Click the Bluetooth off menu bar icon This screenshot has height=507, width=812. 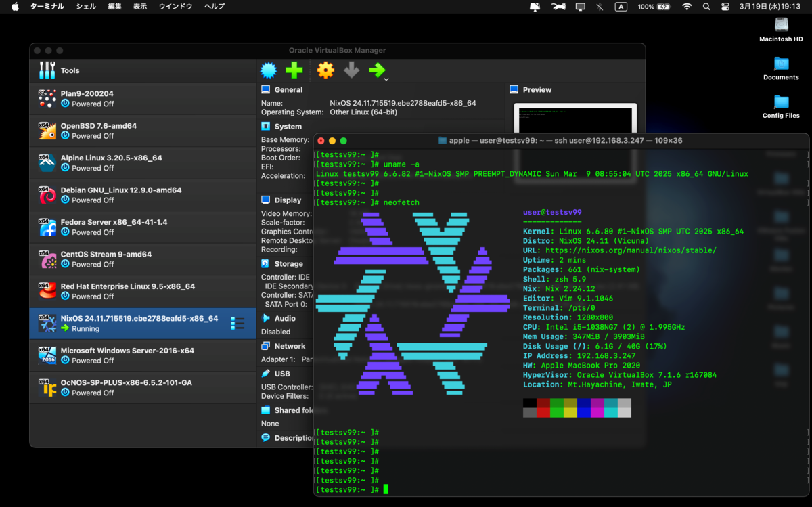tap(600, 6)
